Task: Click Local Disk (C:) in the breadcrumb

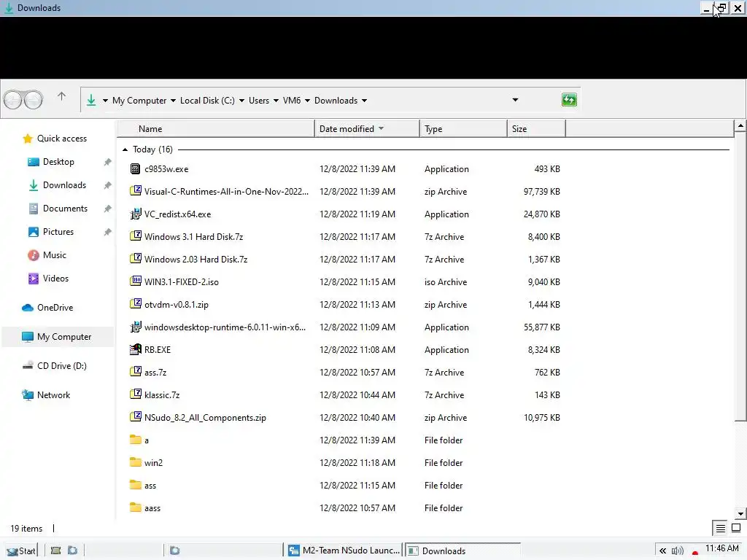Action: 207,101
